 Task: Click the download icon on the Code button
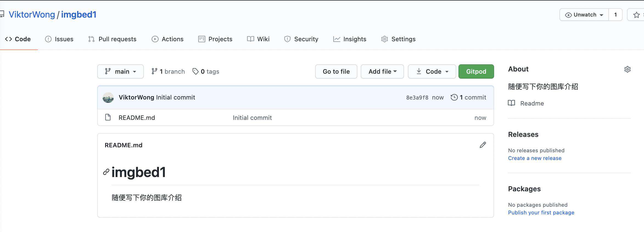[x=419, y=71]
